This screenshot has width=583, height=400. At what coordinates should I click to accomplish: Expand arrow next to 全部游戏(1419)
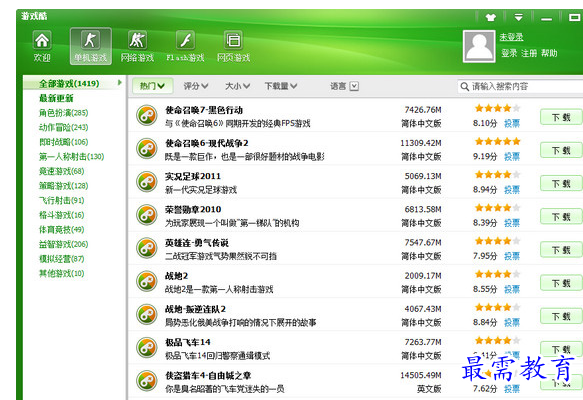[x=120, y=82]
